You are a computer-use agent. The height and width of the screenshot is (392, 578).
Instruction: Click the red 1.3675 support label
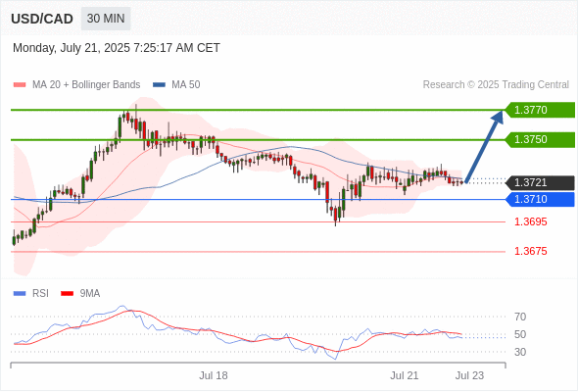[530, 251]
